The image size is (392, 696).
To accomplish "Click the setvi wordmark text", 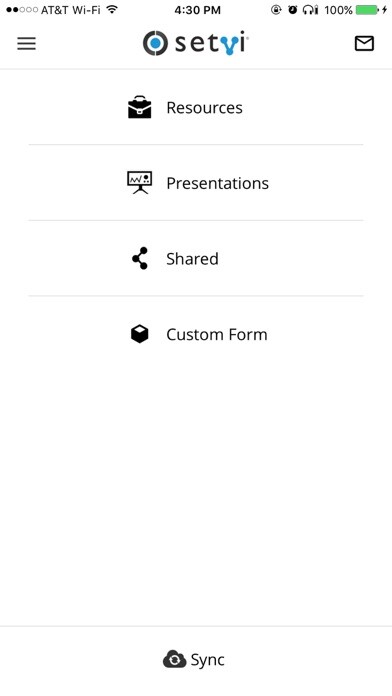I will (x=212, y=44).
